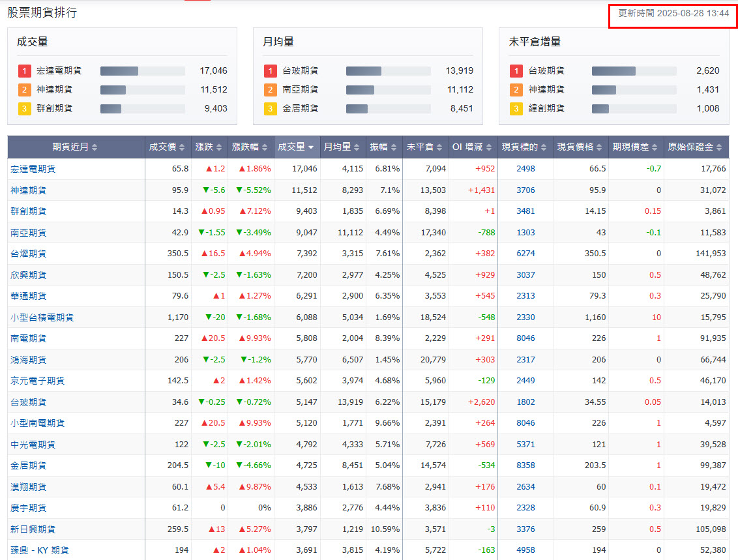Sort table by 期現價差 column
The image size is (738, 560).
(636, 147)
